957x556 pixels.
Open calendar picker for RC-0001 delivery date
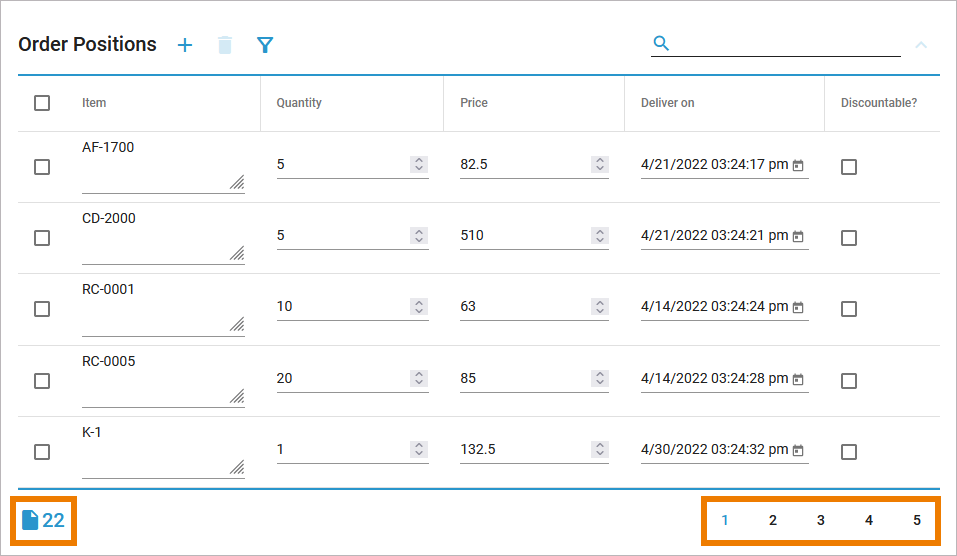pos(798,308)
